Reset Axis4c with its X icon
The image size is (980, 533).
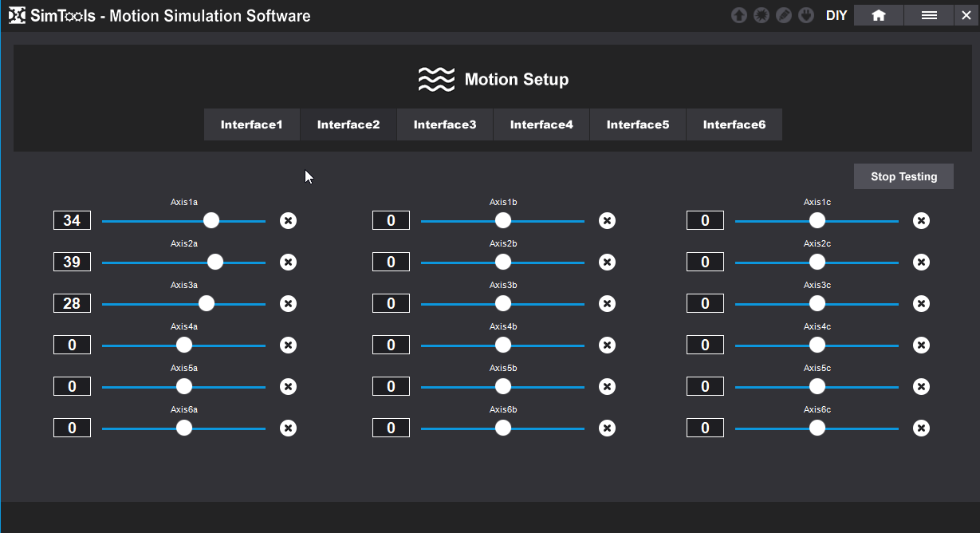pos(922,345)
